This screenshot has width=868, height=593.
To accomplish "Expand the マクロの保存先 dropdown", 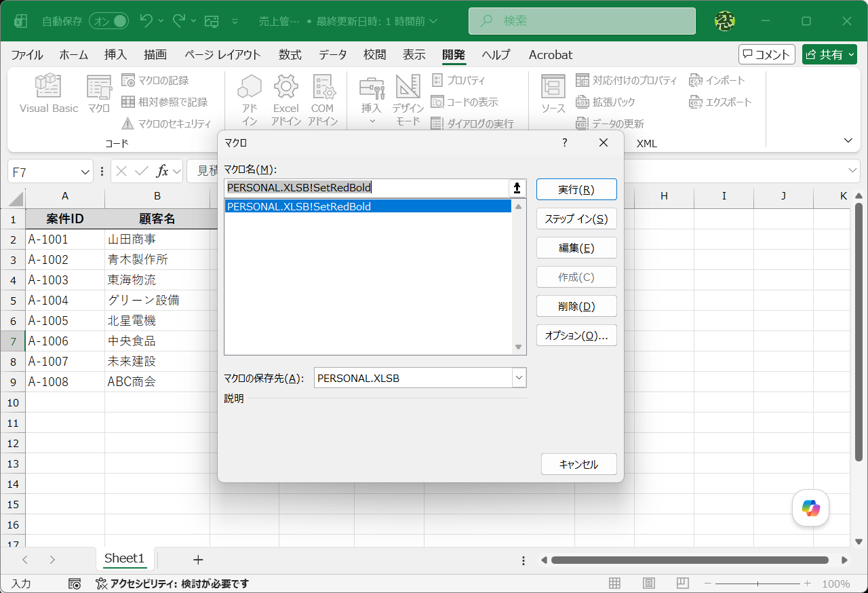I will 519,378.
